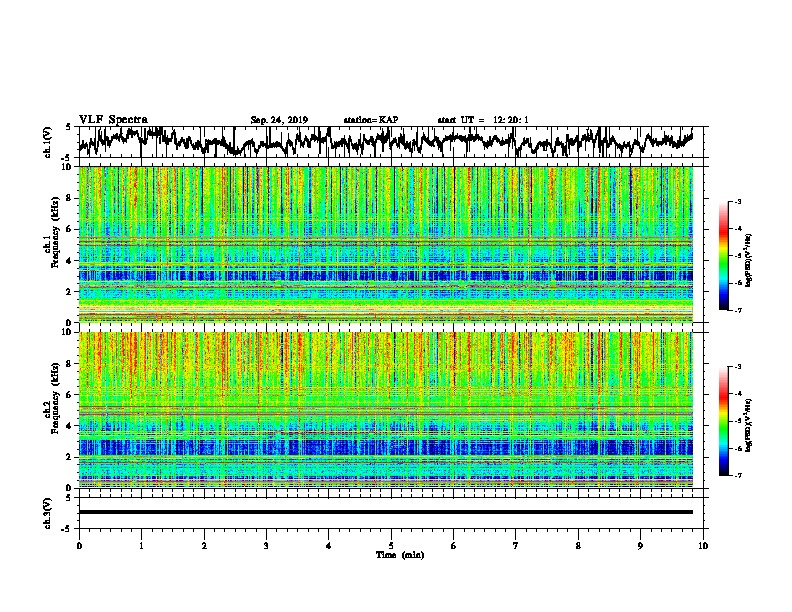Image resolution: width=792 pixels, height=612 pixels.
Task: Click the "ch.3(V)" axis label
Action: coord(48,513)
